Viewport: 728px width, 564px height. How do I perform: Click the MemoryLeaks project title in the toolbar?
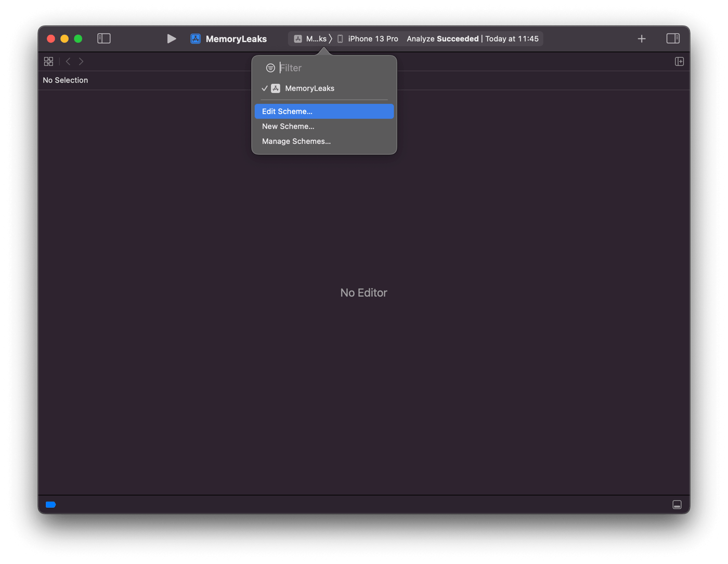236,38
